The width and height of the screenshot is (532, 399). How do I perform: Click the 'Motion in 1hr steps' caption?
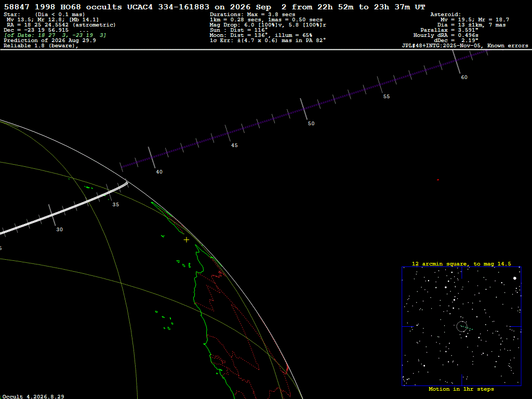point(461,389)
